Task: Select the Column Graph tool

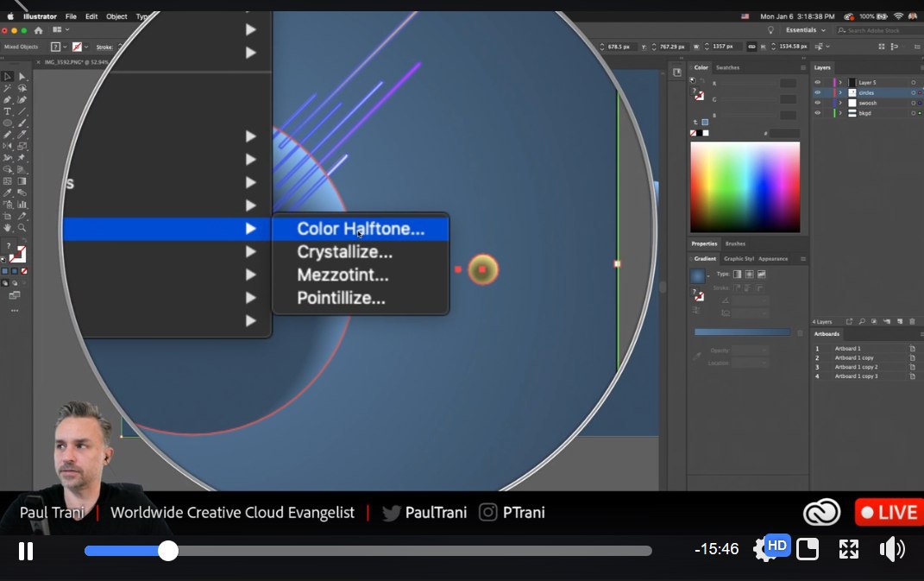Action: [22, 205]
